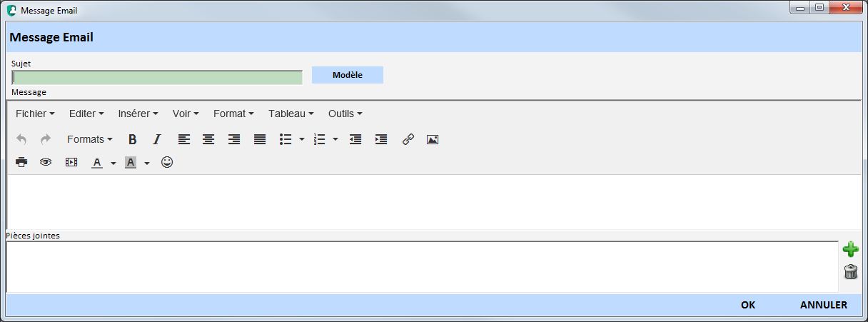868x322 pixels.
Task: Undo the last edit
Action: [x=21, y=139]
